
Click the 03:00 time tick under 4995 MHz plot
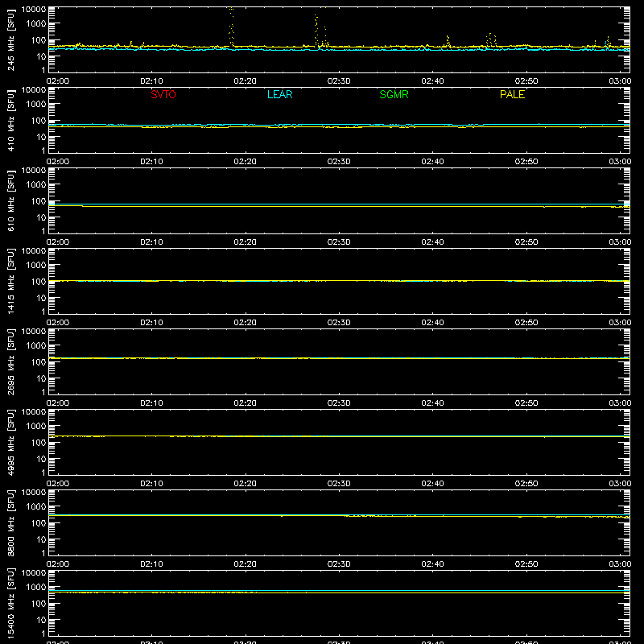tap(620, 484)
